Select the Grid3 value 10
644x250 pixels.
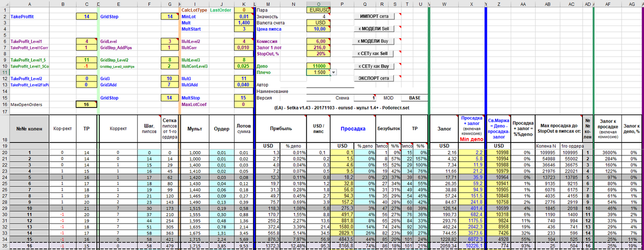pos(170,78)
